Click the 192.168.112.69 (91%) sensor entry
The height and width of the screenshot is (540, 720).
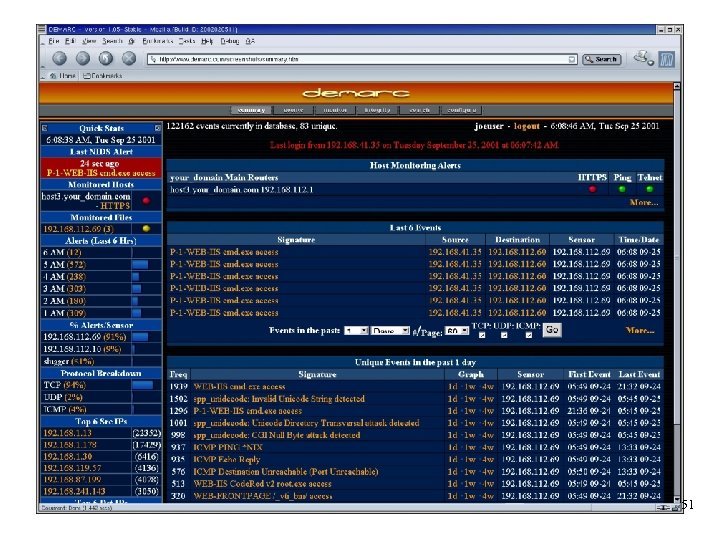84,337
